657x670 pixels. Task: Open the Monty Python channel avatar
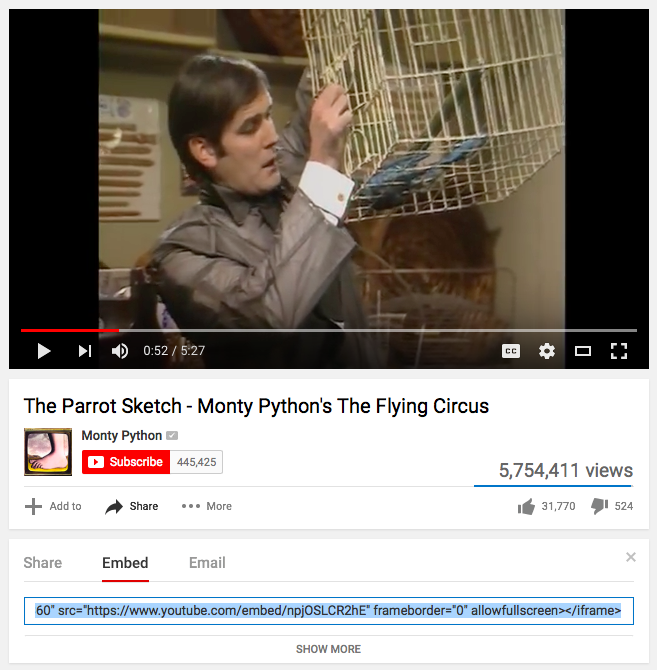(x=48, y=452)
